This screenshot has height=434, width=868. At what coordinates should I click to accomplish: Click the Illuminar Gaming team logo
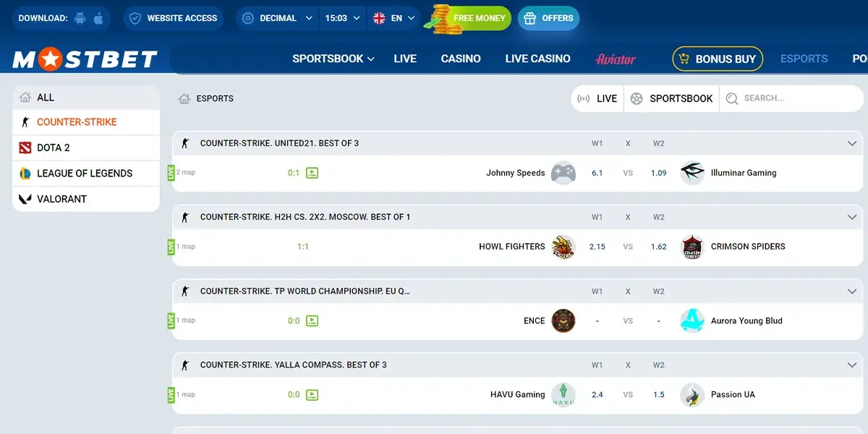pos(692,173)
